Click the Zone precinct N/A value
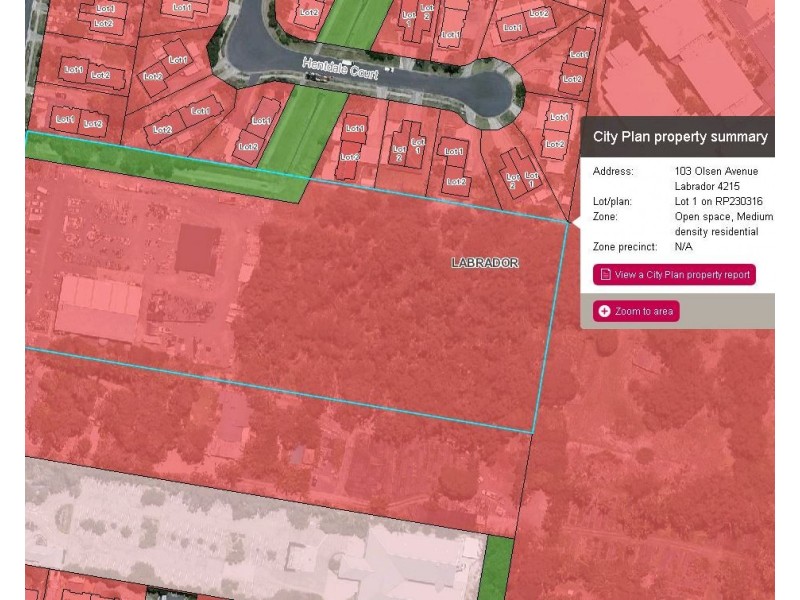800x600 pixels. pyautogui.click(x=683, y=246)
